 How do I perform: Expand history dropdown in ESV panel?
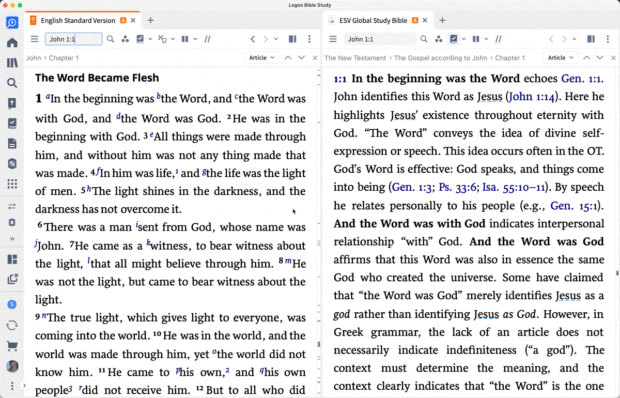point(276,39)
